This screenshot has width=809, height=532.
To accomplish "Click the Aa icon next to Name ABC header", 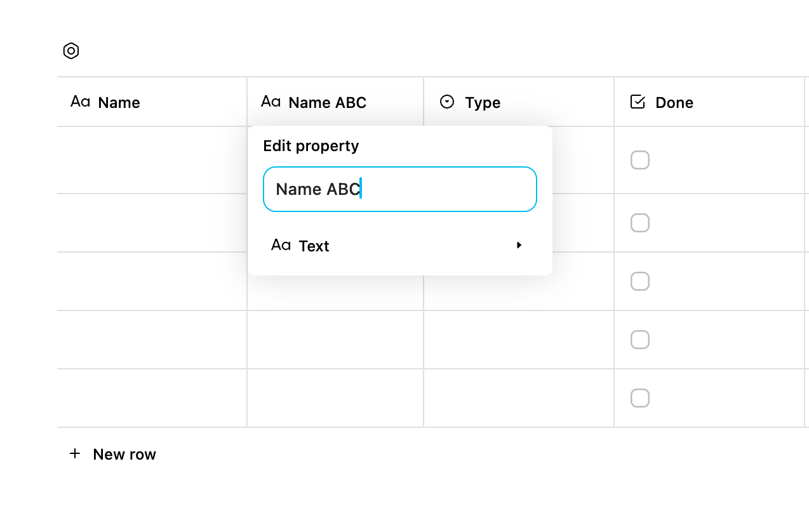I will tap(271, 102).
